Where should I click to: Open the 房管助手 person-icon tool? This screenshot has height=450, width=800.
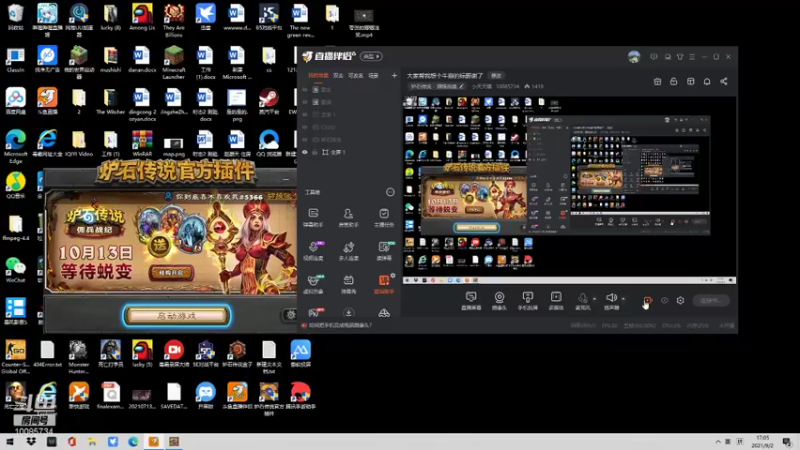[x=348, y=217]
